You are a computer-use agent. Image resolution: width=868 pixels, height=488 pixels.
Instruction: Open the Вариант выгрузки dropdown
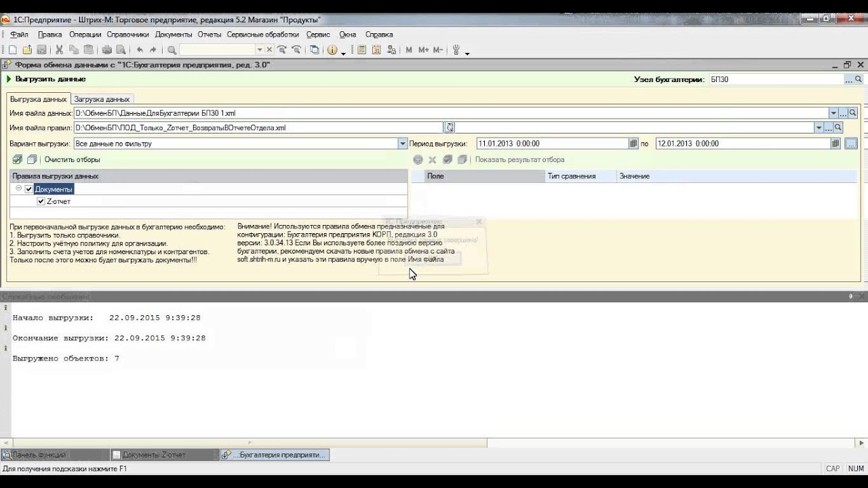tap(402, 144)
